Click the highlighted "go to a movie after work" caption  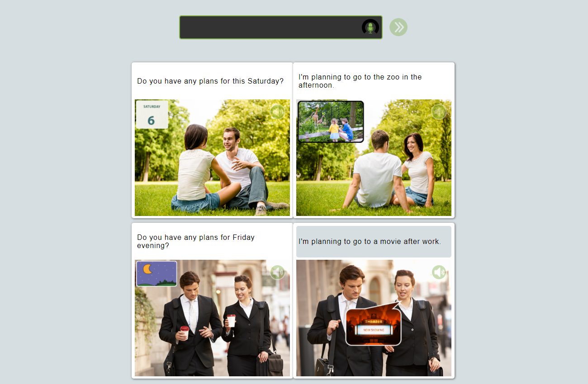coord(370,242)
